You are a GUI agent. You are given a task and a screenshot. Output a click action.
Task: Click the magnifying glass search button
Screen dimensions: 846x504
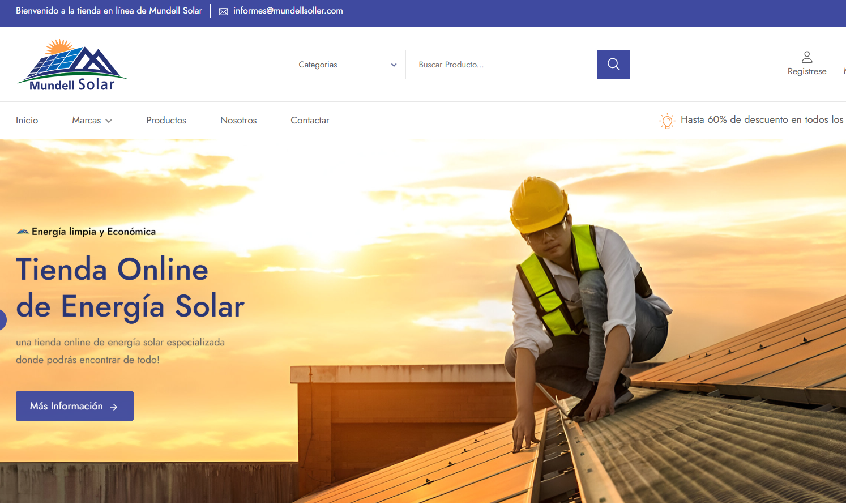point(613,65)
